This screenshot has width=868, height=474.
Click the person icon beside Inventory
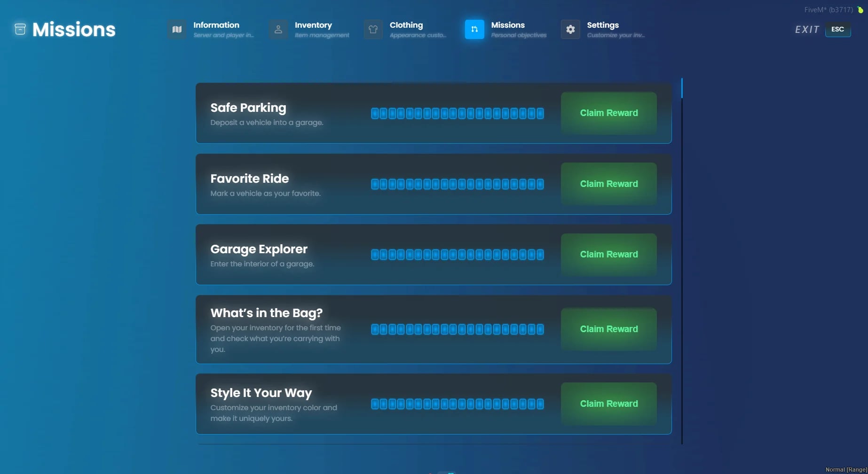pyautogui.click(x=278, y=29)
